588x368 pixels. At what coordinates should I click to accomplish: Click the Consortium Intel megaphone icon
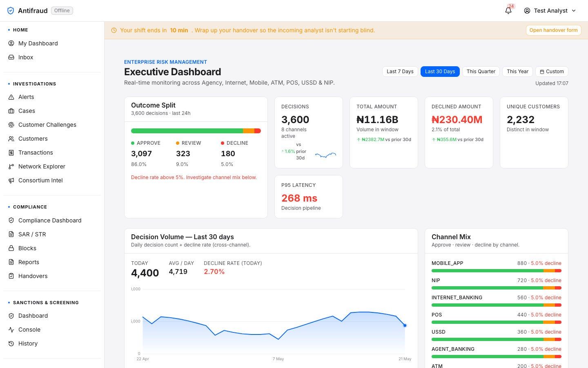[11, 180]
